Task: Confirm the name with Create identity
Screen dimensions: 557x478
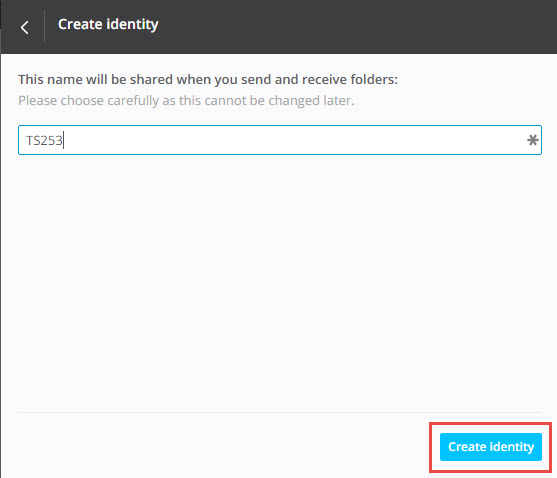Action: click(x=491, y=447)
